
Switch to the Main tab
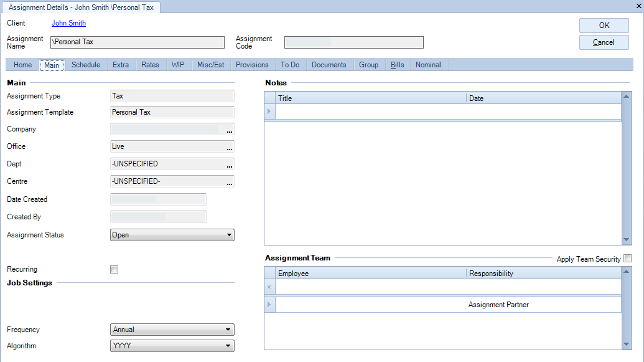click(52, 65)
